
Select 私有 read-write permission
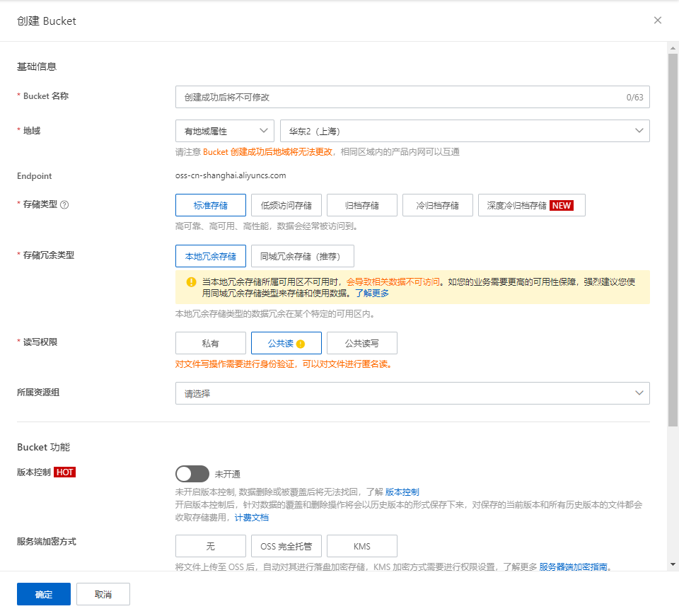211,343
